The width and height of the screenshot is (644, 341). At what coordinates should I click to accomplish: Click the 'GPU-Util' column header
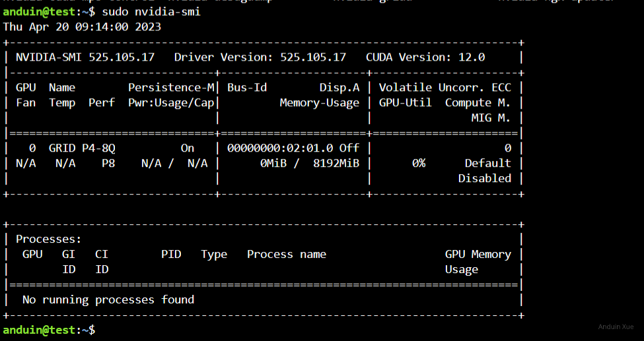(x=405, y=103)
